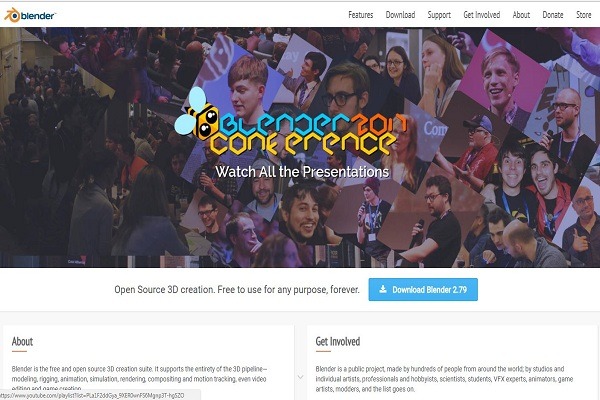
Task: Open the Features menu item
Action: click(360, 15)
